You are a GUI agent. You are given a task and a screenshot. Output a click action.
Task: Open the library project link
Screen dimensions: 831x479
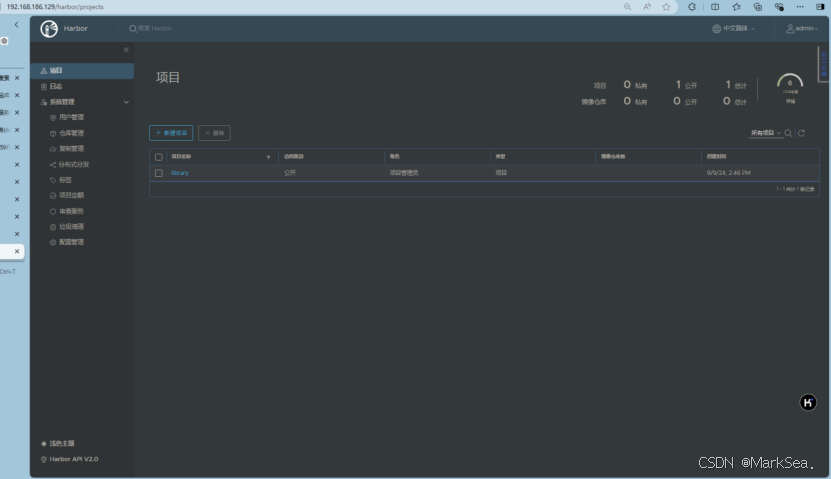(x=180, y=173)
